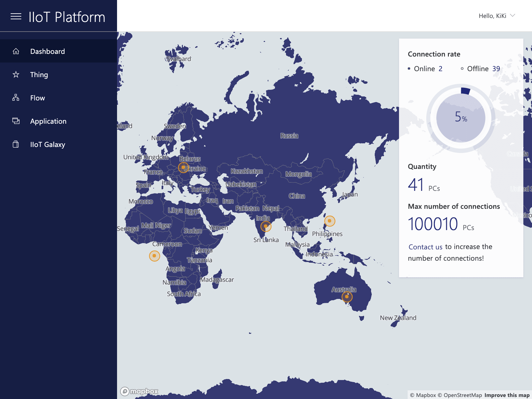Toggle the hamburger menu icon
Screen dimensions: 532x399
[x=16, y=16]
